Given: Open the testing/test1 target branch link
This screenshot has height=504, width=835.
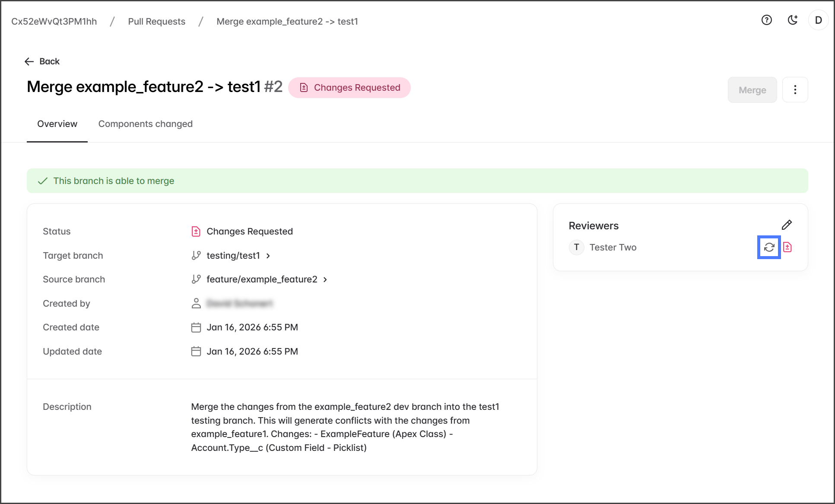Looking at the screenshot, I should point(233,256).
